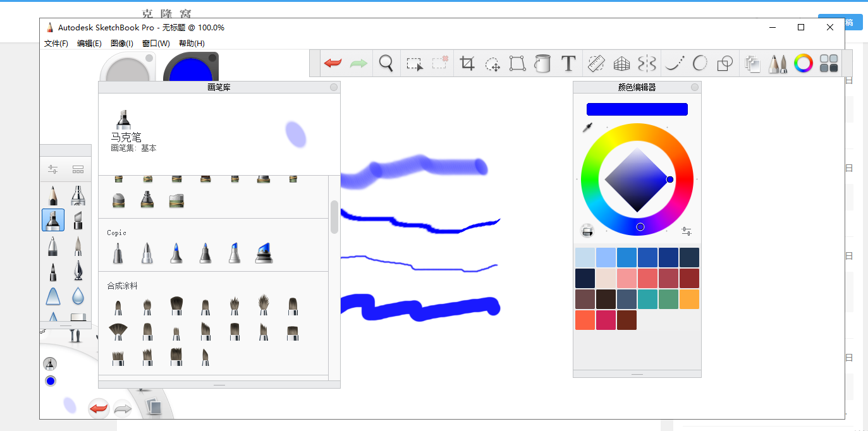
Task: Open brush properties sliders in brush palette
Action: click(52, 169)
